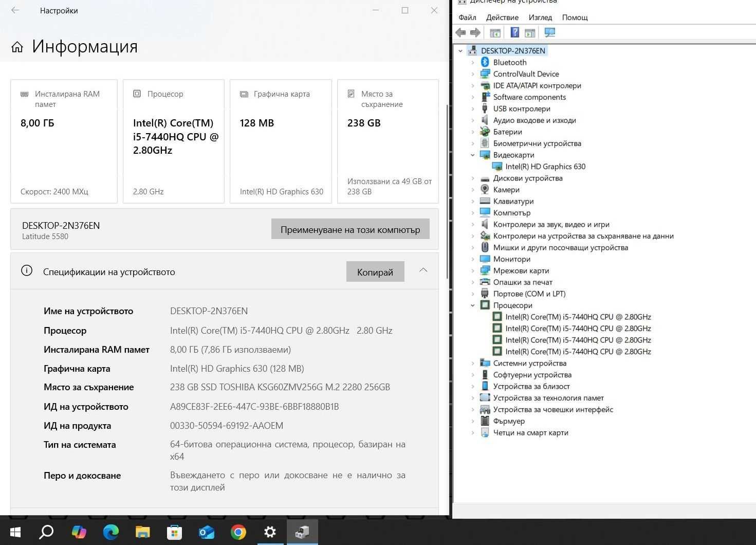Click the Settings gear icon on taskbar
756x545 pixels.
pyautogui.click(x=270, y=532)
